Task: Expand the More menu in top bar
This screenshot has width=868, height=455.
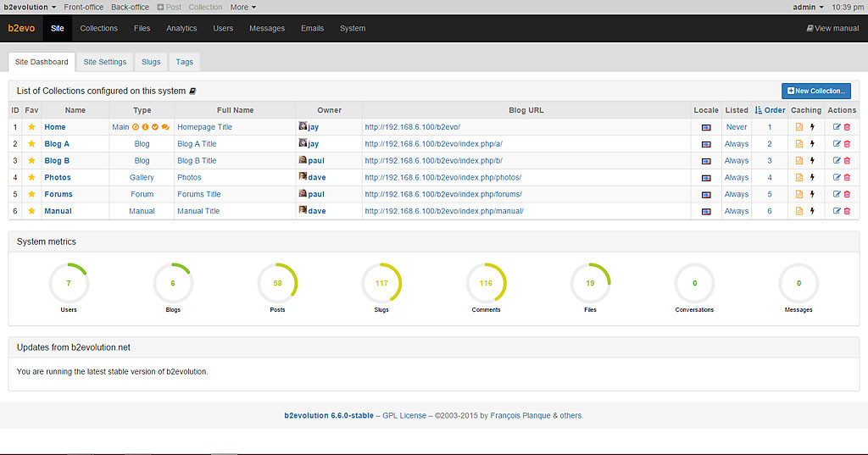Action: pos(242,7)
